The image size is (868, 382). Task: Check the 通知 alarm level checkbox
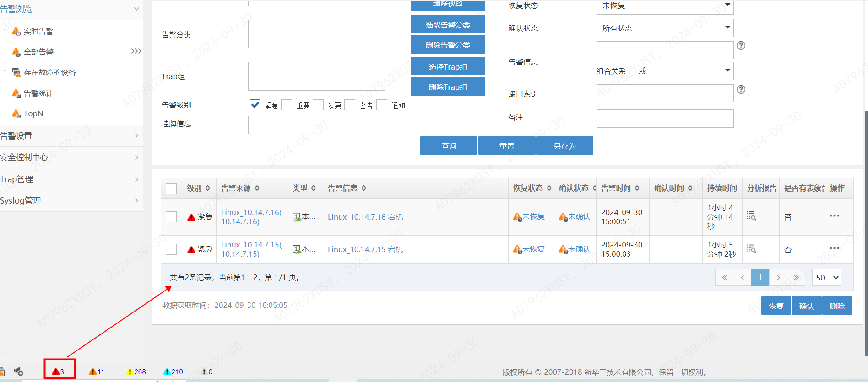point(382,105)
